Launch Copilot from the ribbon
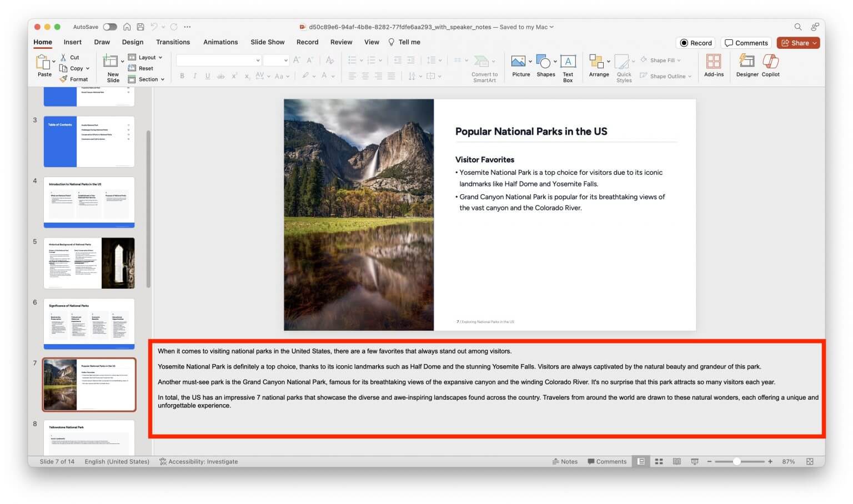This screenshot has width=853, height=504. 771,65
